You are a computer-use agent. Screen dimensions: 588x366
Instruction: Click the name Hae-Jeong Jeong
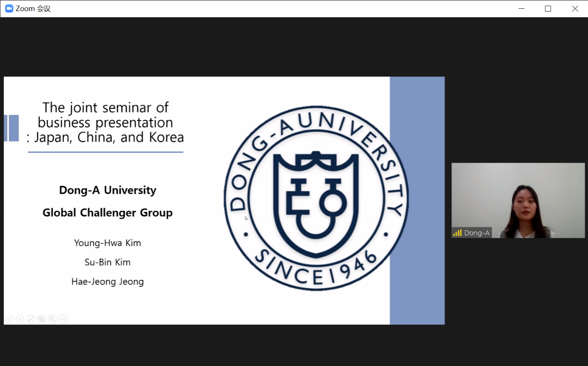pyautogui.click(x=107, y=282)
